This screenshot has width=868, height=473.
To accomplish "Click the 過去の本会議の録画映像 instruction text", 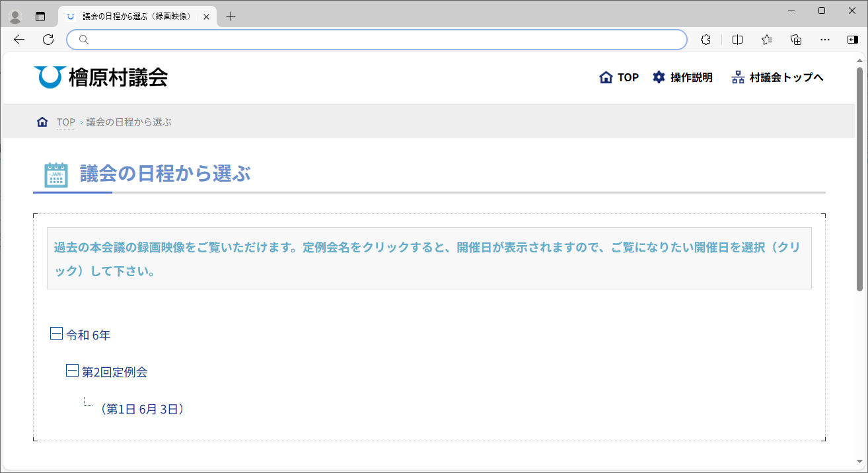I will pyautogui.click(x=427, y=259).
